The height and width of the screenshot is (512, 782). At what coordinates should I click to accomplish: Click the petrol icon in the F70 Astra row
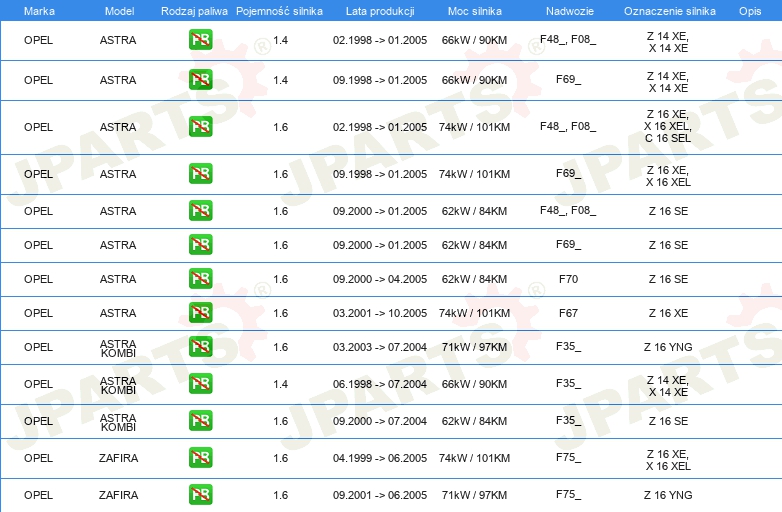200,279
